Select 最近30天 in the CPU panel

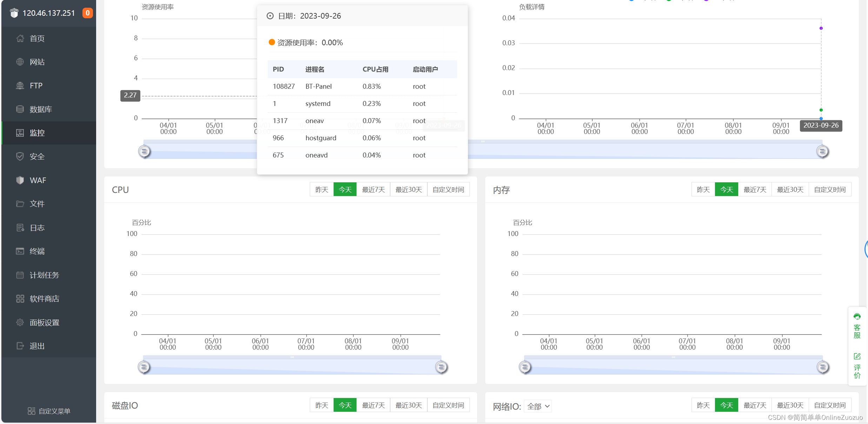pos(409,189)
